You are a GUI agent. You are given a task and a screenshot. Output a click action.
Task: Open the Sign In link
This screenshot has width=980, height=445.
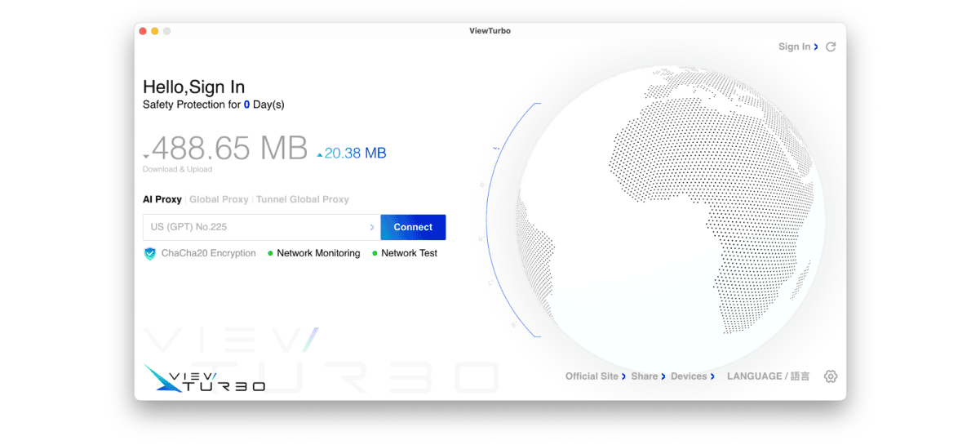click(x=798, y=47)
